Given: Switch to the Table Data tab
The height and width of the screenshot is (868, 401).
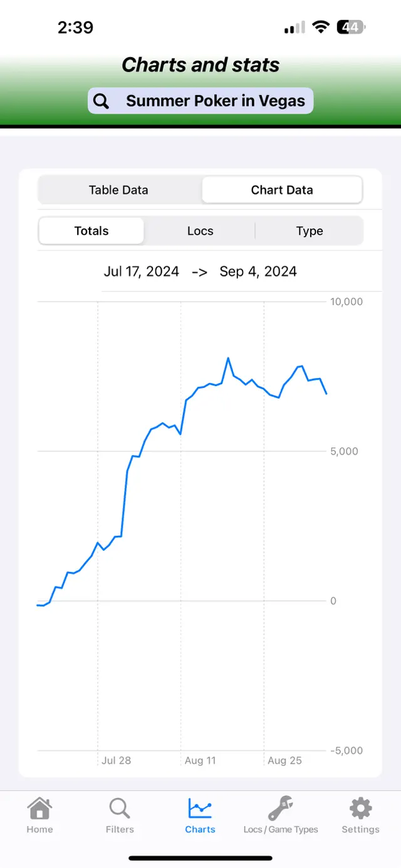Looking at the screenshot, I should click(118, 190).
